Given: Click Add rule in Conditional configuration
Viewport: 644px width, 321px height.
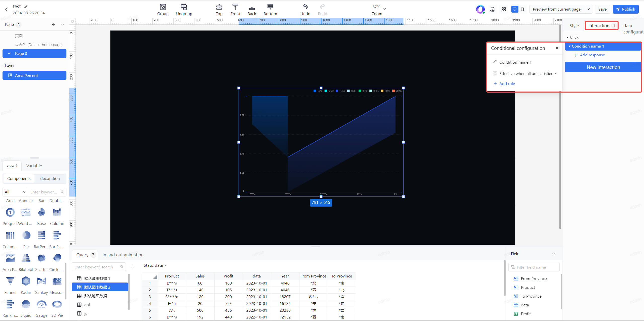Looking at the screenshot, I should [x=504, y=84].
